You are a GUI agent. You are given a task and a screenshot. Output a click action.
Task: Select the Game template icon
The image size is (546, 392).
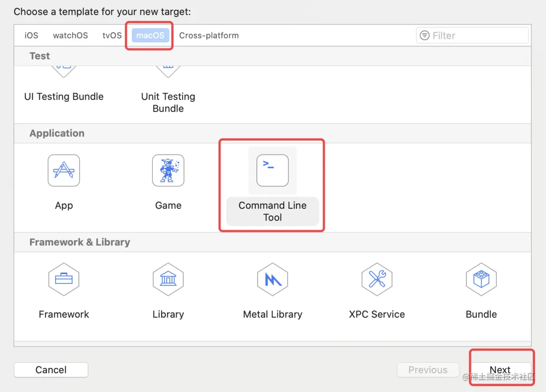click(168, 171)
